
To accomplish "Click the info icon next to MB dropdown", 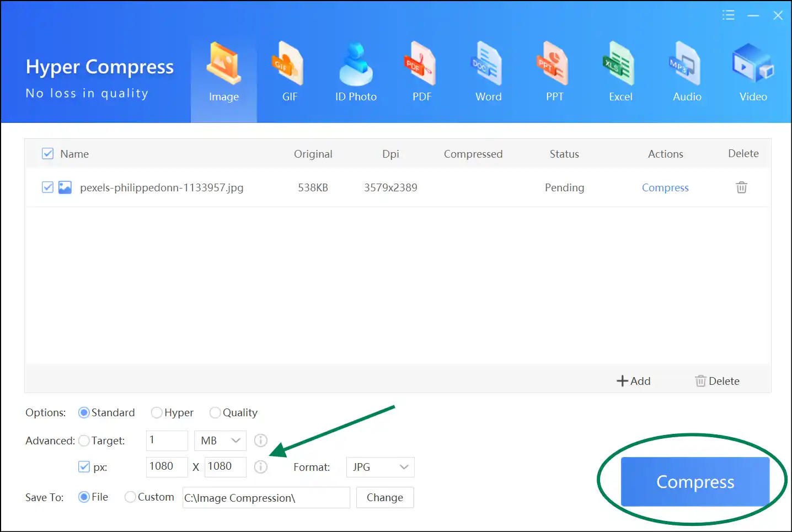I will coord(261,440).
